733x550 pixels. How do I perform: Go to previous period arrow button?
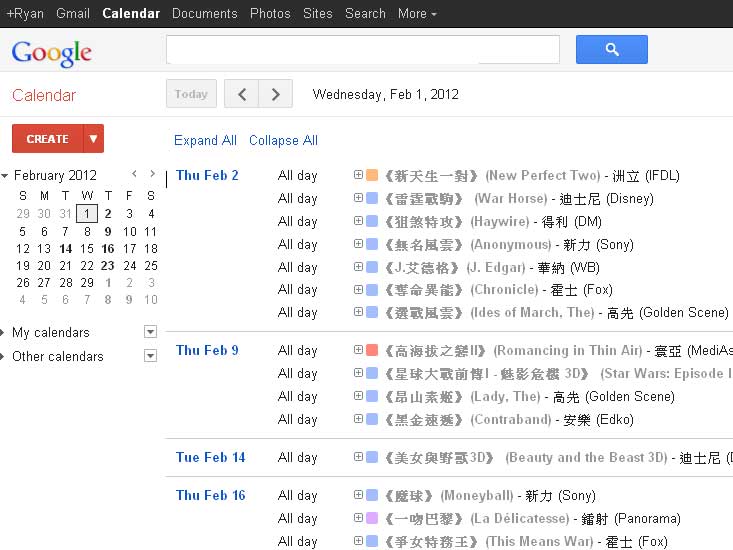point(241,94)
